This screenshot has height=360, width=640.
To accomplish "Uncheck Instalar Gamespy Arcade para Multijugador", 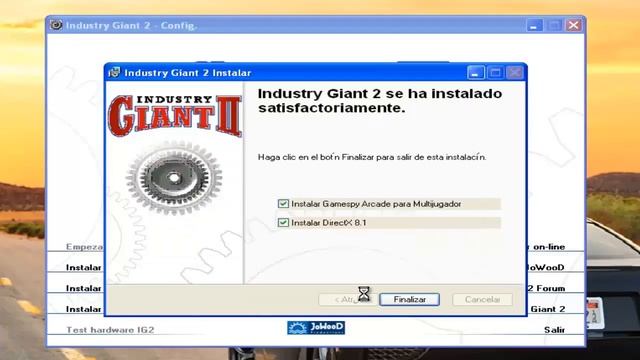I will tap(283, 204).
